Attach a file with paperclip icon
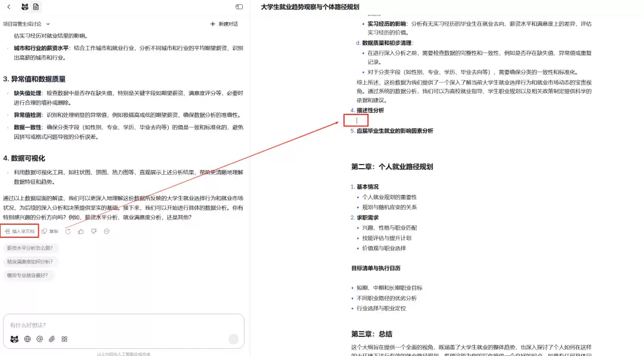 point(52,339)
